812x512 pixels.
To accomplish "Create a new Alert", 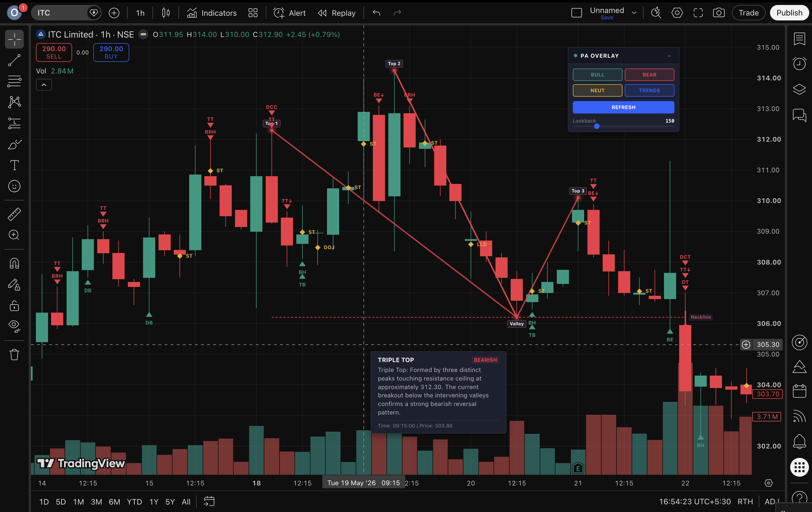I will 289,13.
